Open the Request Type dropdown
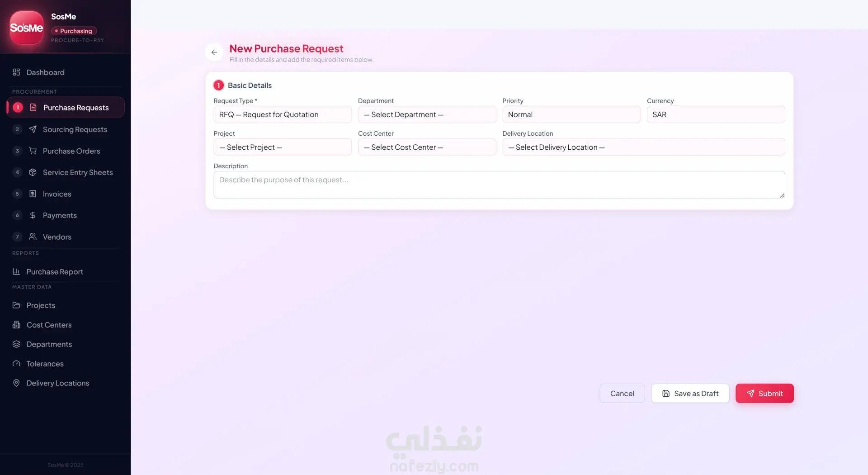Image resolution: width=868 pixels, height=475 pixels. tap(283, 114)
